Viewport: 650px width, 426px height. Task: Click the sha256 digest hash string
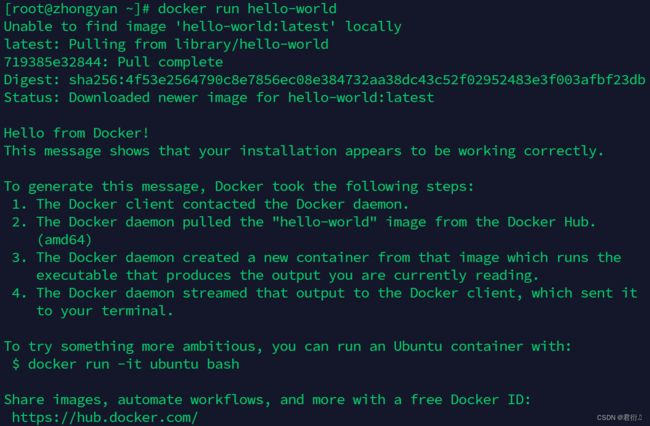pos(357,80)
